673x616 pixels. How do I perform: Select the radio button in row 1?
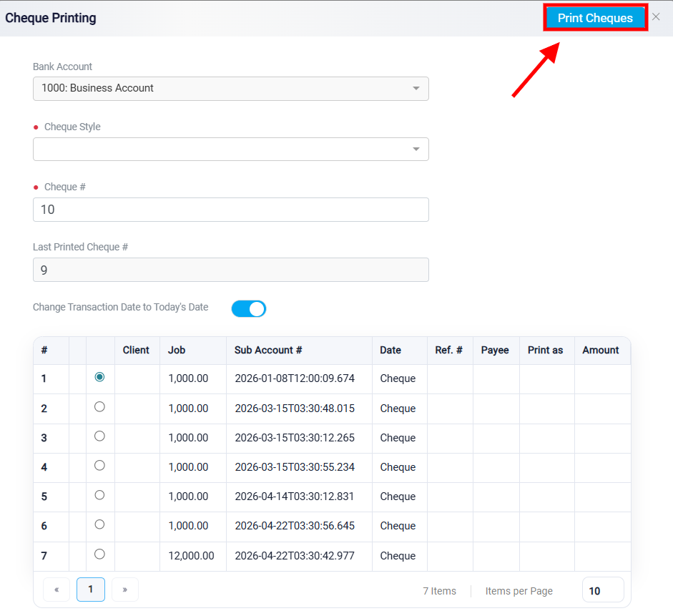tap(99, 377)
